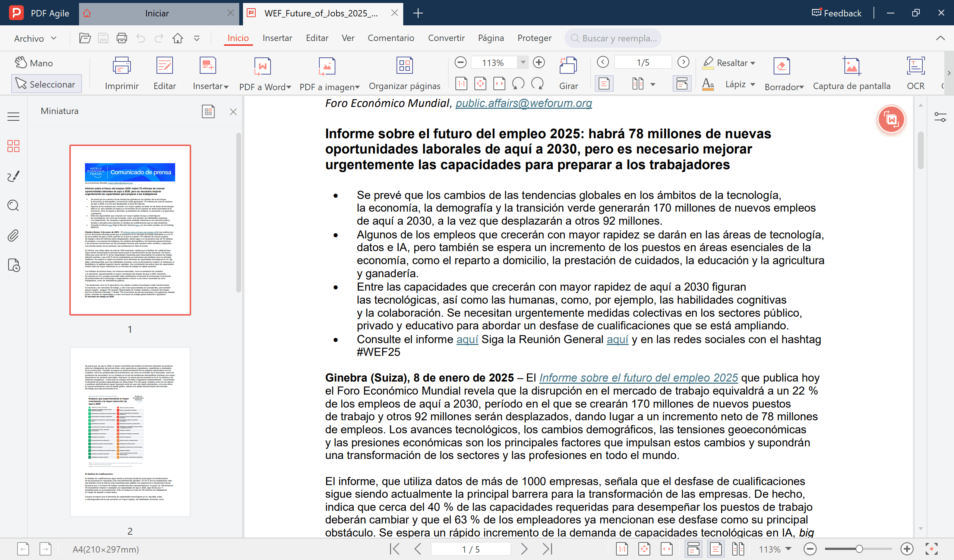This screenshot has height=560, width=954.
Task: Toggle fullscreen mode in status bar
Action: tap(931, 549)
